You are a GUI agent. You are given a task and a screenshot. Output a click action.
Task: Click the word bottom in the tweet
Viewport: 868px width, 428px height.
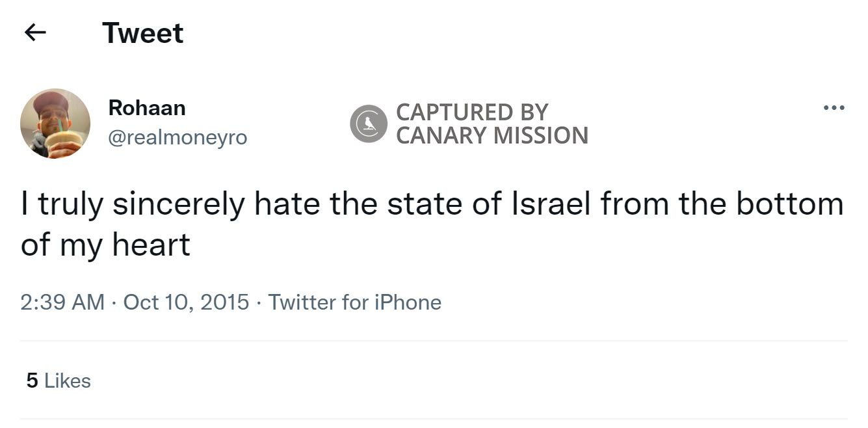(789, 204)
